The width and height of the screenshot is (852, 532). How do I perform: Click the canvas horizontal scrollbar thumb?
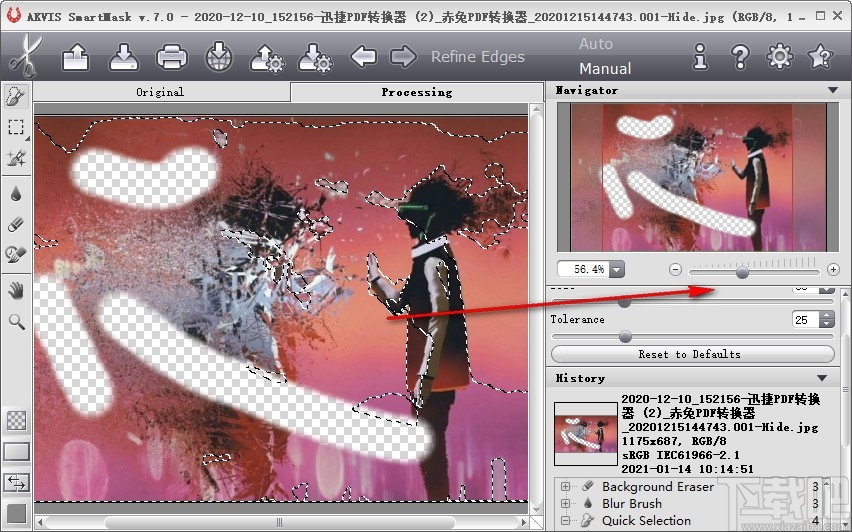[x=279, y=523]
